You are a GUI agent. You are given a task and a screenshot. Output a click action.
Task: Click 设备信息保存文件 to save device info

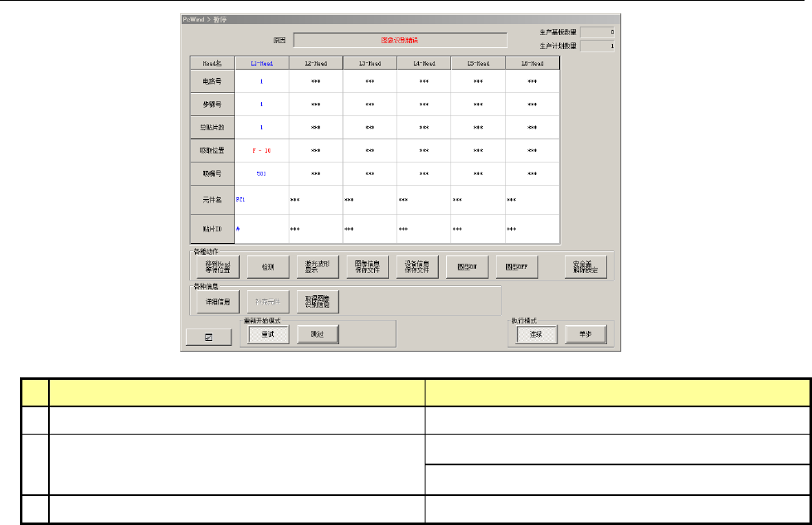click(417, 267)
